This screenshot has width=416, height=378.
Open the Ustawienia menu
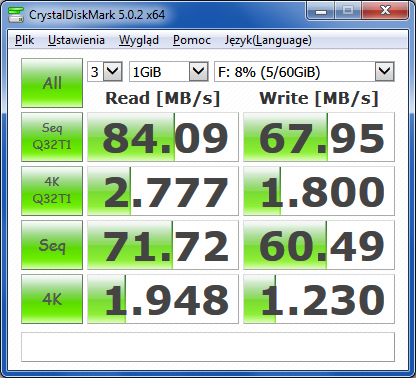[x=76, y=40]
